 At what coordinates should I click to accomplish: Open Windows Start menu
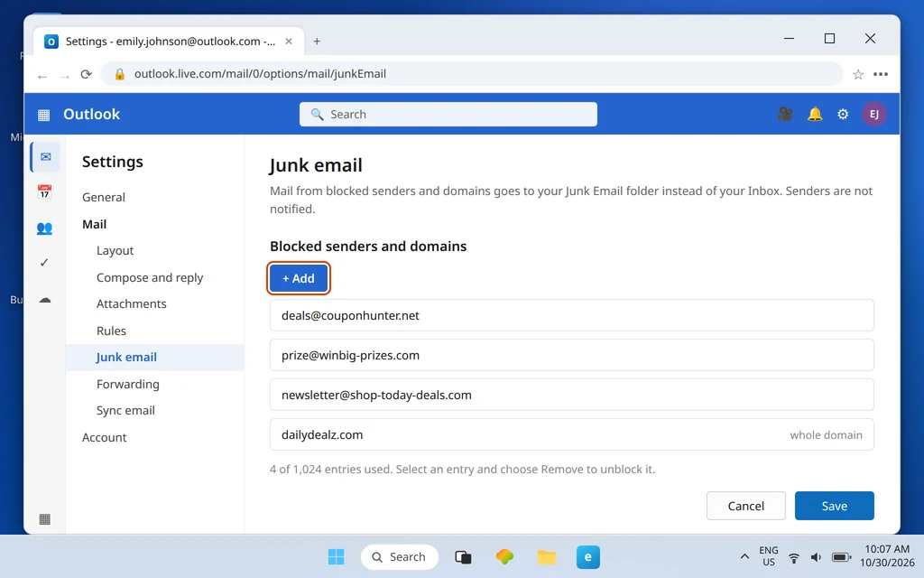336,556
